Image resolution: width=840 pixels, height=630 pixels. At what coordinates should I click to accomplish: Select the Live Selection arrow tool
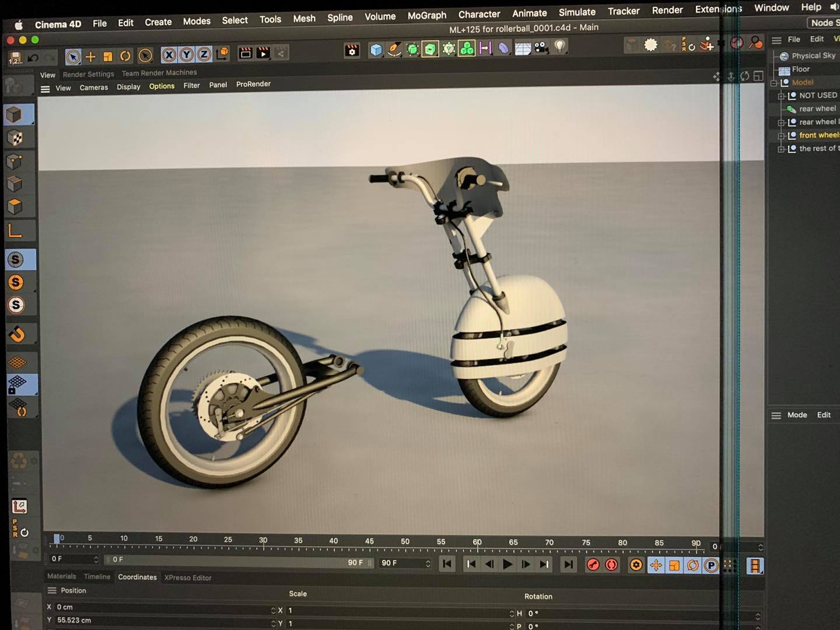pyautogui.click(x=73, y=57)
